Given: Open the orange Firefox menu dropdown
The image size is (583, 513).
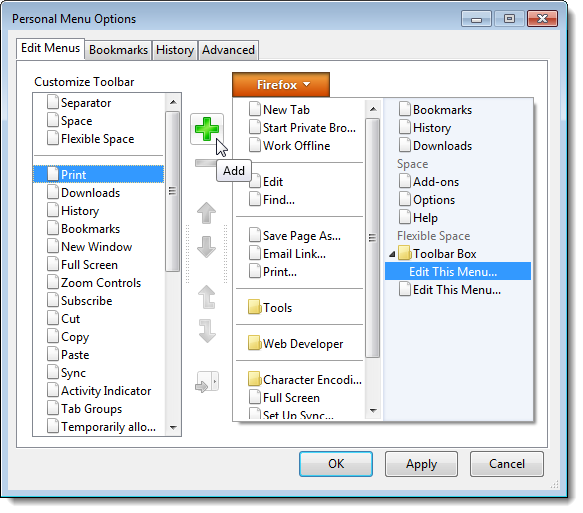Looking at the screenshot, I should (281, 85).
